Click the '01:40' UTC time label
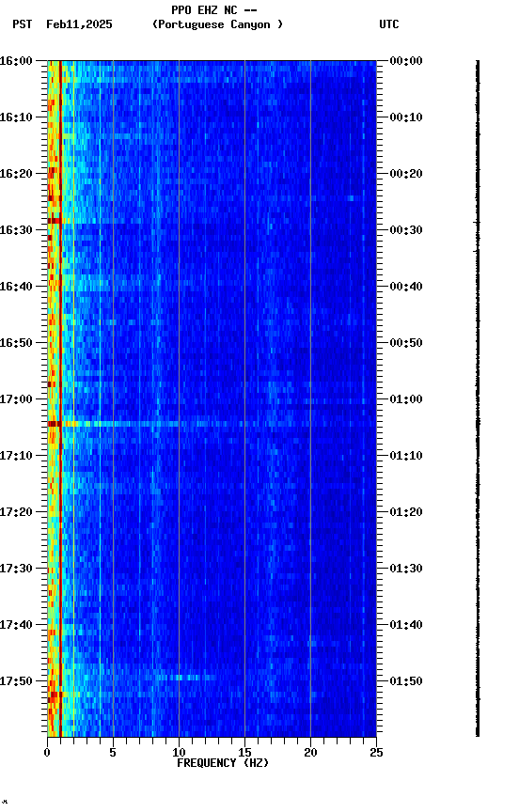This screenshot has height=812, width=519. coord(406,625)
